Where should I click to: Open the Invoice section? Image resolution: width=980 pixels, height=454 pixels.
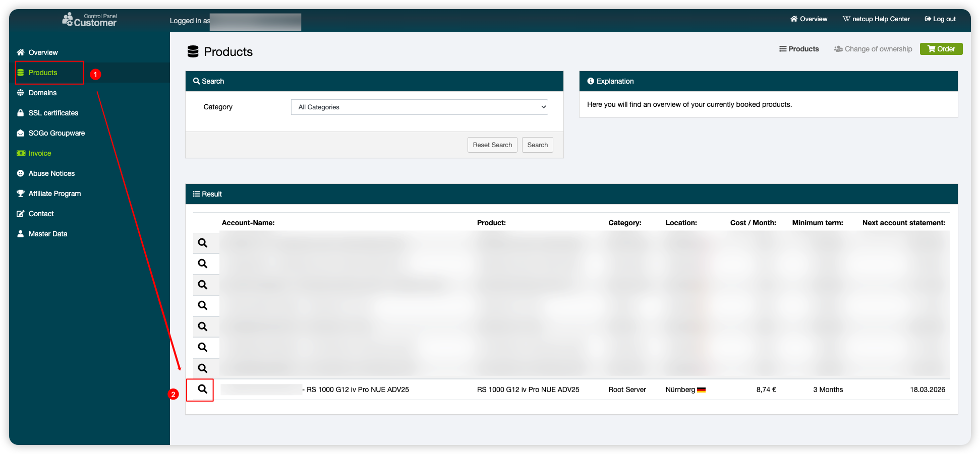(40, 153)
